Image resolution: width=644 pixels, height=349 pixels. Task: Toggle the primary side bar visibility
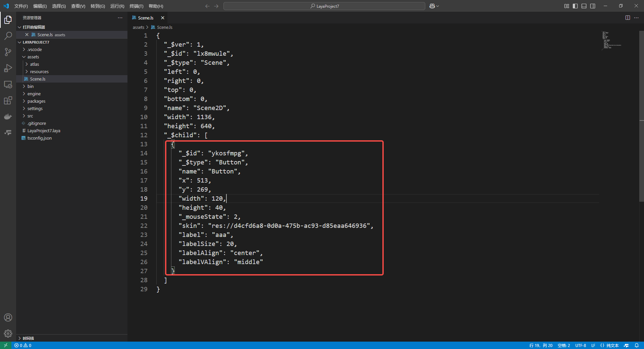coord(575,6)
